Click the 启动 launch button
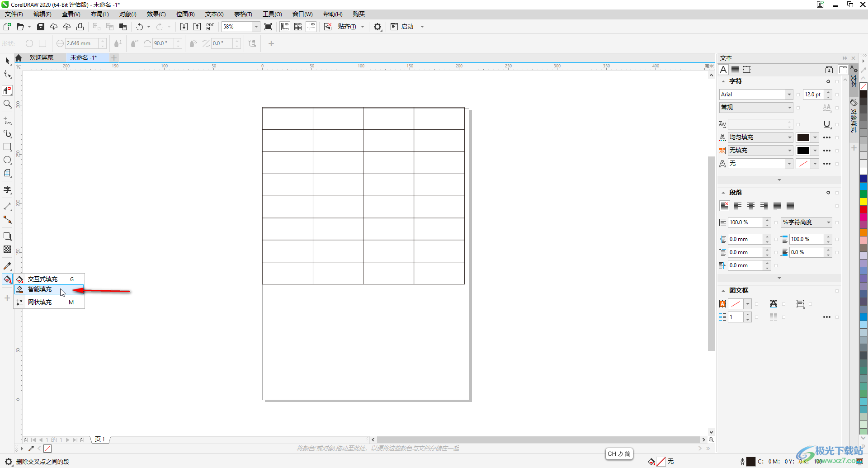This screenshot has width=868, height=468. coord(407,27)
